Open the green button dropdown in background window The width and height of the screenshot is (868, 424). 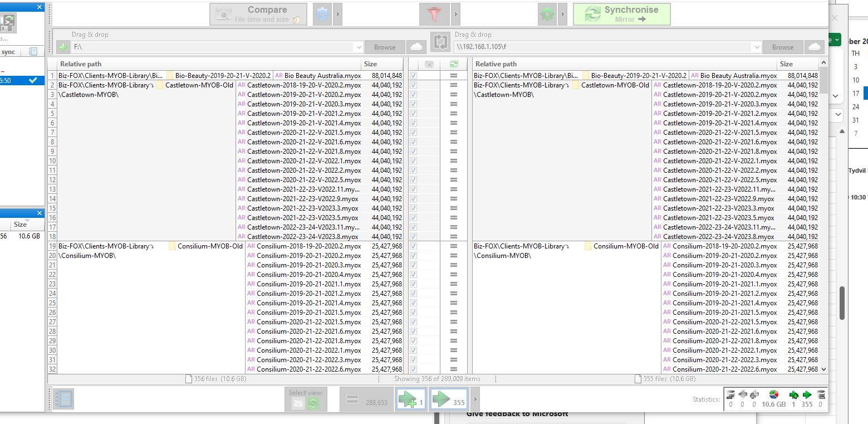point(837,40)
